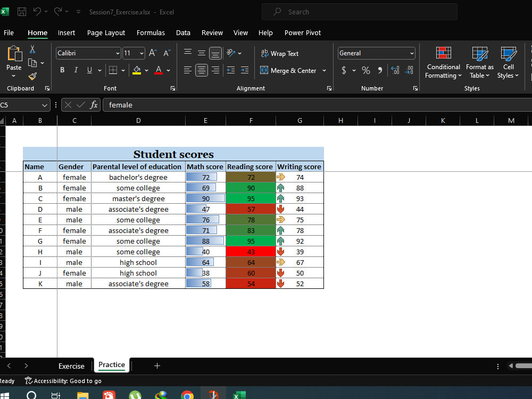Open the Power Pivot tab
This screenshot has height=399, width=532.
click(302, 32)
